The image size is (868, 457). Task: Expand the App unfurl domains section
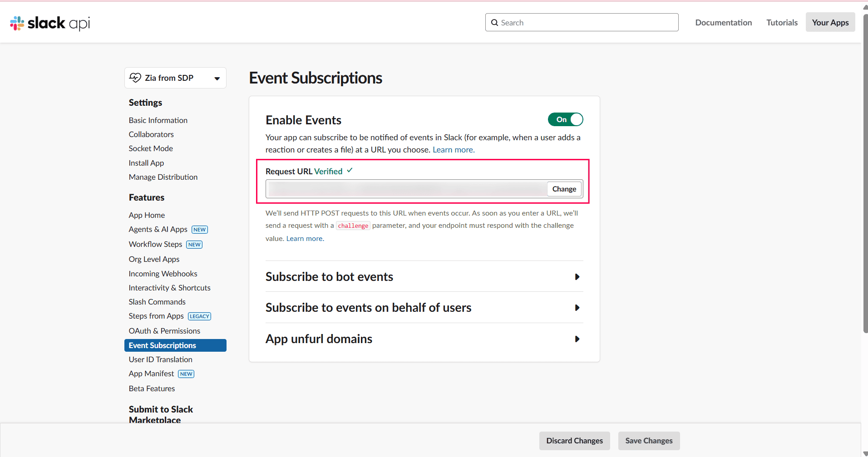577,339
